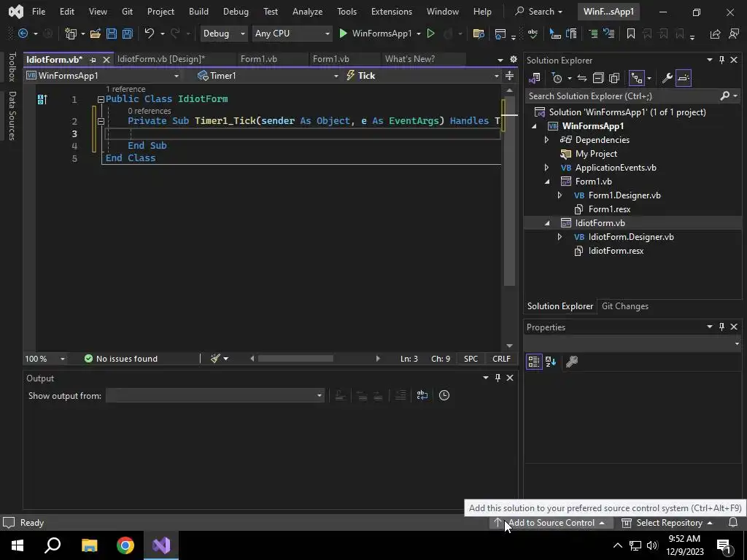Click the Open File folder icon
Viewport: 747px width, 560px height.
coord(96,34)
